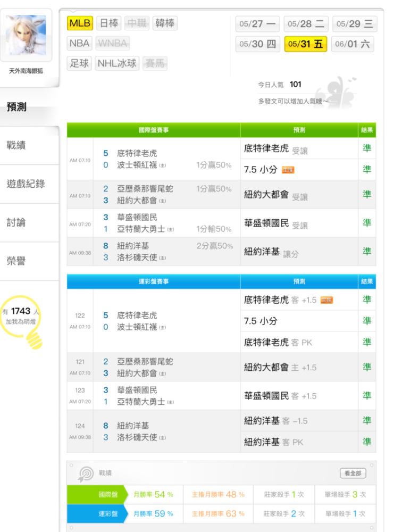Click 單場殺手 3 次 cell
The image size is (402, 532).
(x=345, y=494)
